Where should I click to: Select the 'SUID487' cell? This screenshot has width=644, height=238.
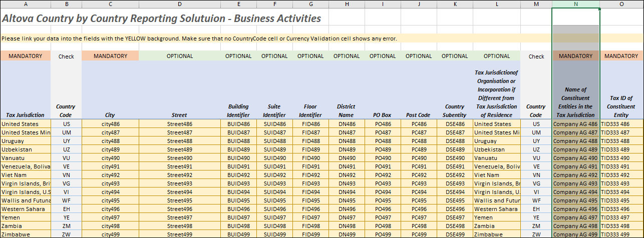[x=274, y=132]
